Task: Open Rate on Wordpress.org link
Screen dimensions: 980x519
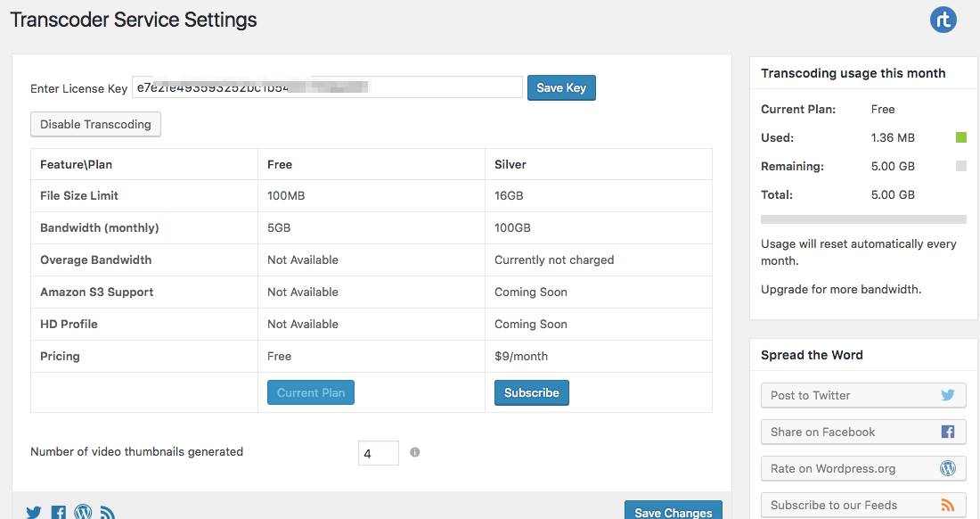Action: pyautogui.click(x=862, y=468)
